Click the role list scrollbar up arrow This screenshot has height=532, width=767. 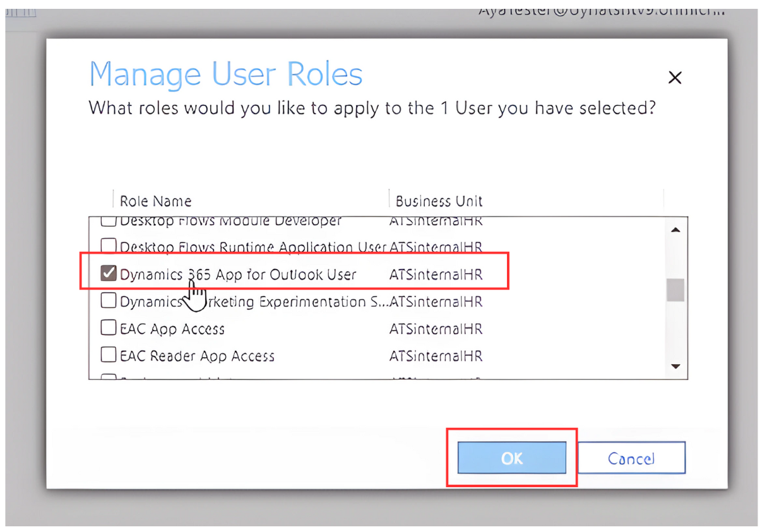tap(675, 230)
